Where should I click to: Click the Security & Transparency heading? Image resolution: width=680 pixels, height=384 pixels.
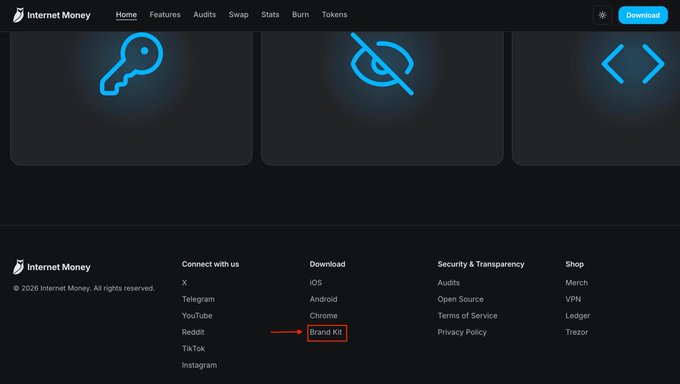coord(481,264)
